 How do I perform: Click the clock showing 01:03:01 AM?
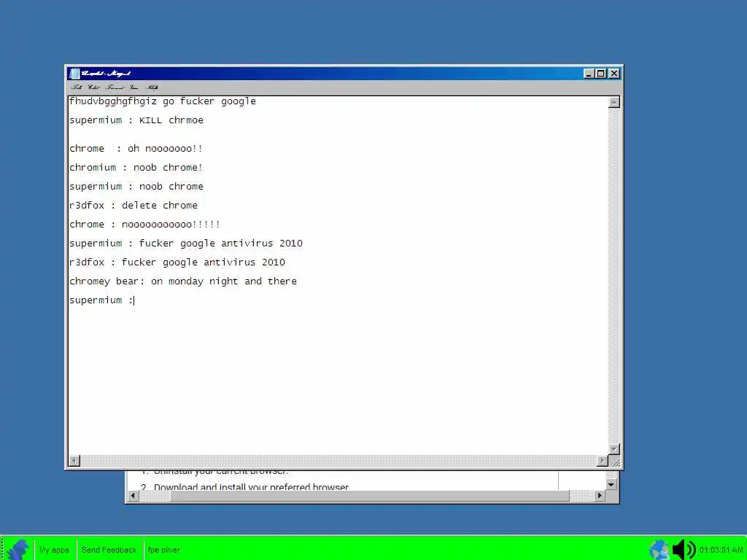721,550
